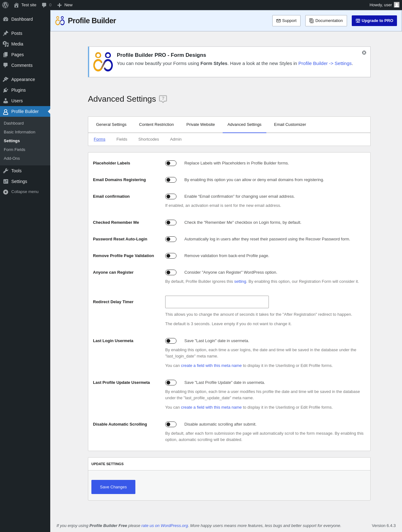Select the Advanced Settings tab
402x532 pixels.
tap(244, 125)
